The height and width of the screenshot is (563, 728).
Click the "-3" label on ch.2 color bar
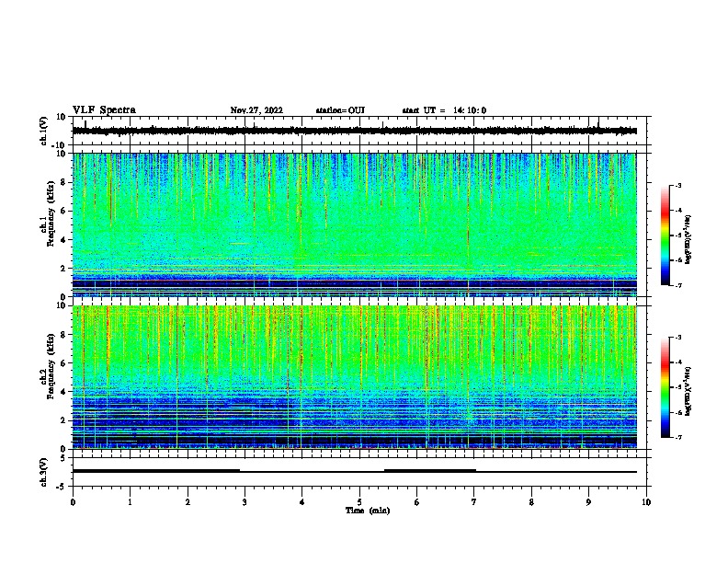677,338
